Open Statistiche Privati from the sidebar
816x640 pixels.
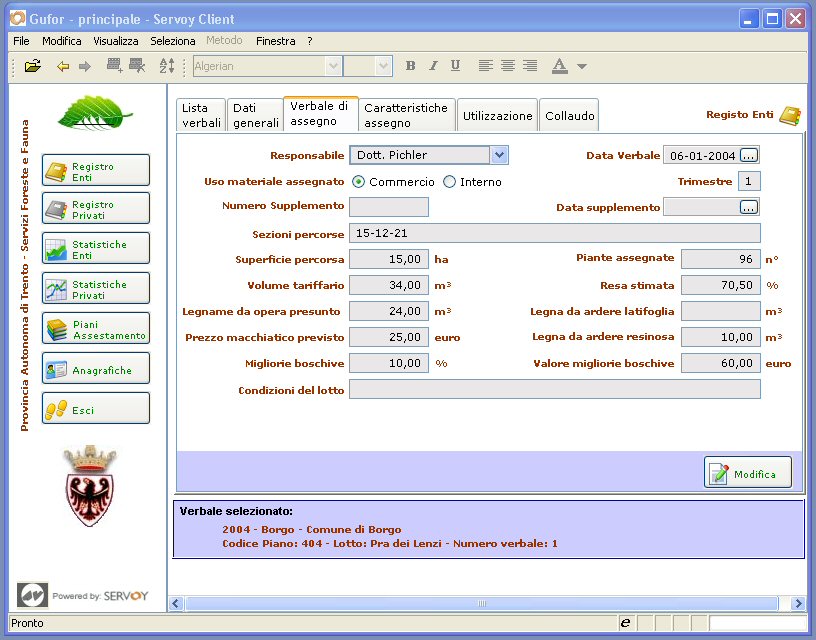click(x=96, y=288)
